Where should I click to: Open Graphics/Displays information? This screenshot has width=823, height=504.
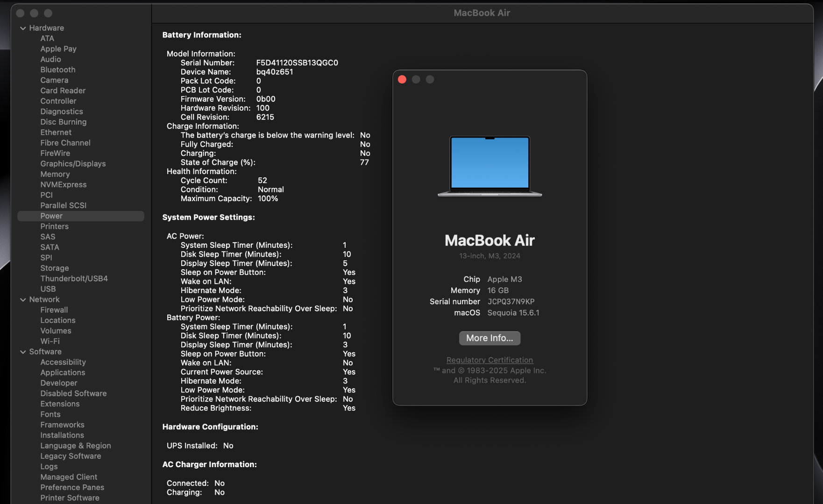(x=73, y=164)
